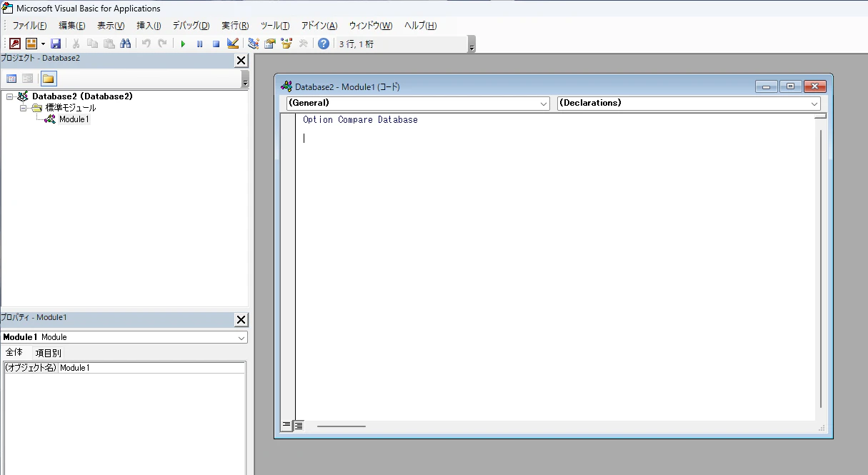Open the ウィンドウ(W) menu

click(371, 26)
